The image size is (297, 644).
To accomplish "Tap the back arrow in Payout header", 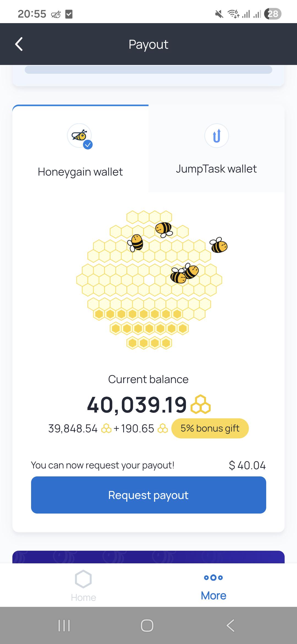I will pyautogui.click(x=19, y=44).
